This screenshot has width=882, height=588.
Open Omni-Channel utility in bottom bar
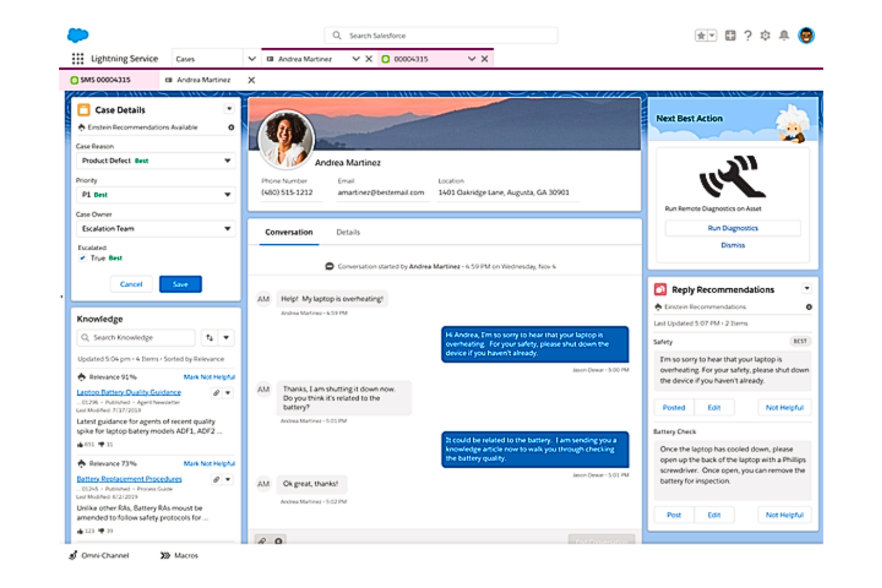(99, 555)
